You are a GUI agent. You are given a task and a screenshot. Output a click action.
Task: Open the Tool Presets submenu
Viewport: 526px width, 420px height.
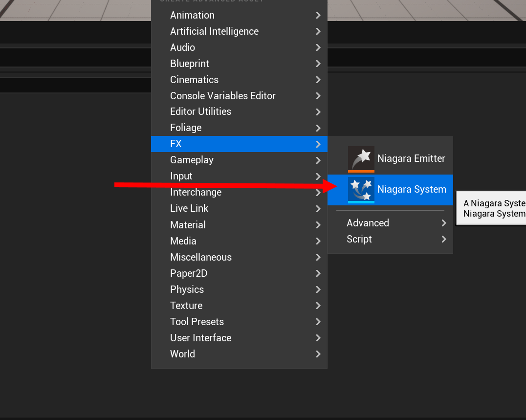point(239,321)
